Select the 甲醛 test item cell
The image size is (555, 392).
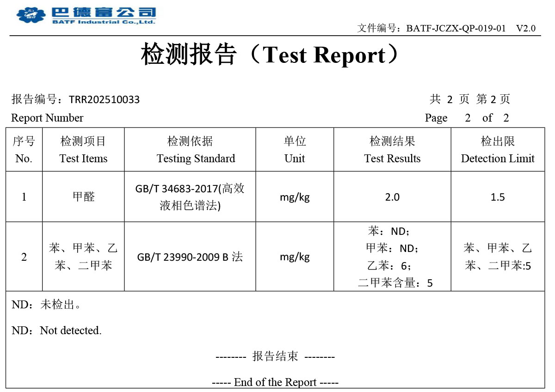pos(83,197)
